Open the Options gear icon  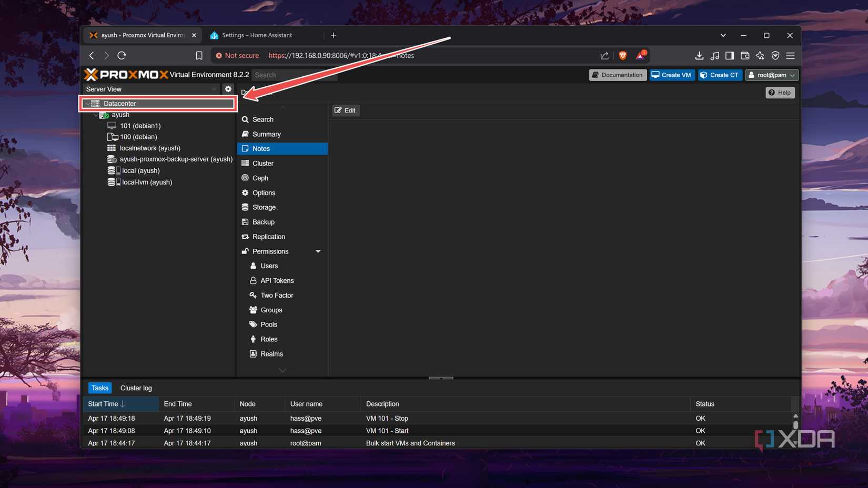pos(245,192)
